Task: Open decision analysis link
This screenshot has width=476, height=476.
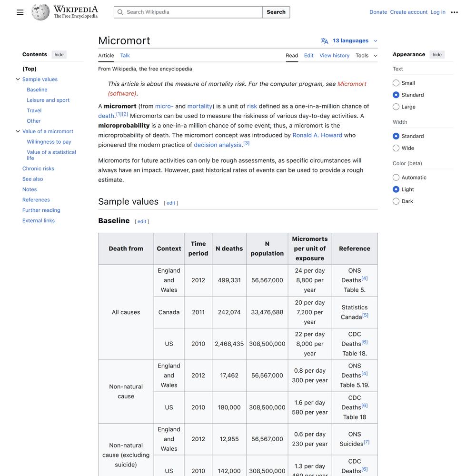Action: (x=218, y=145)
